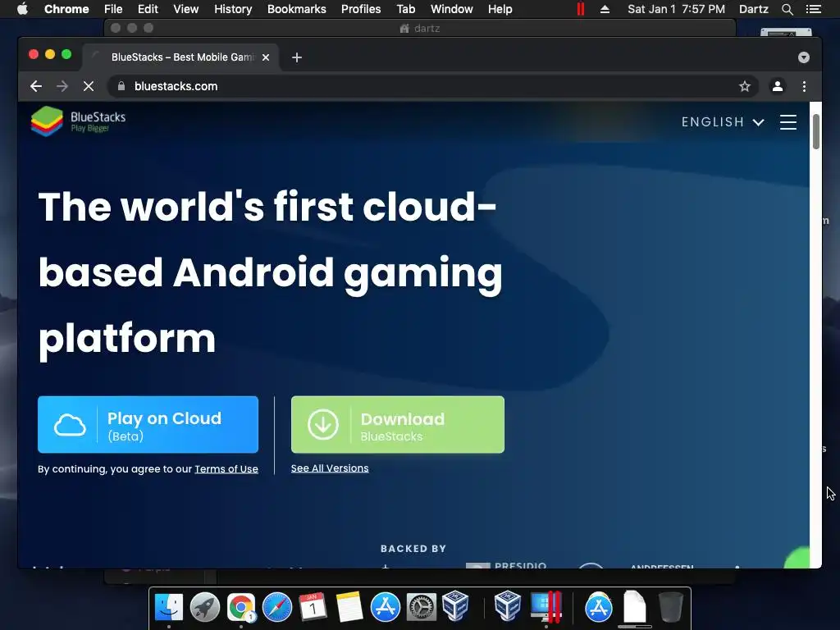Click the date and time in menu bar
The height and width of the screenshot is (630, 840).
(676, 9)
